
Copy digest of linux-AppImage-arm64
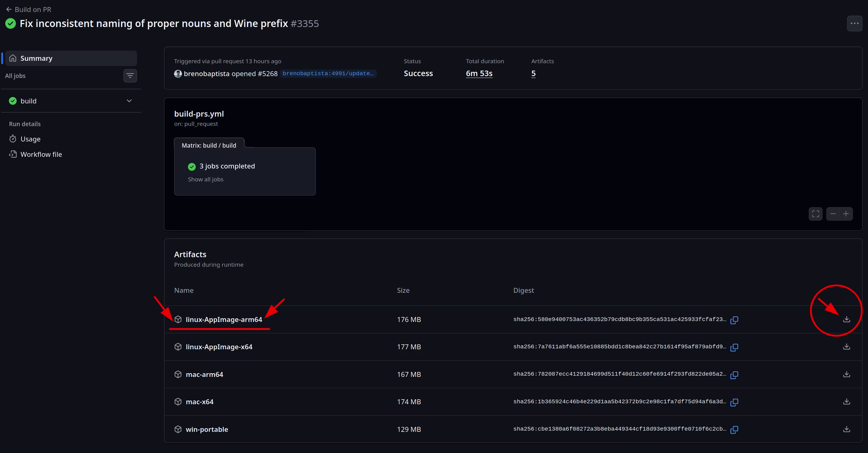(x=734, y=319)
